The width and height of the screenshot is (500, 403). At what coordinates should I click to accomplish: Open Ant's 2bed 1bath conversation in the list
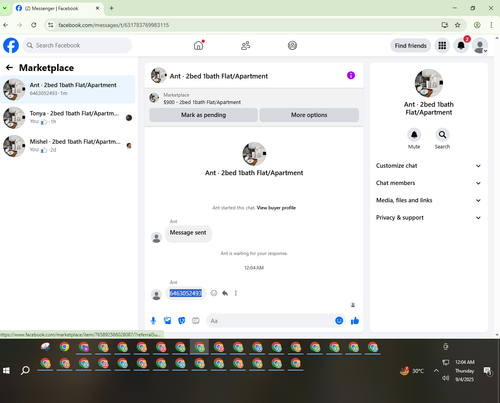68,89
